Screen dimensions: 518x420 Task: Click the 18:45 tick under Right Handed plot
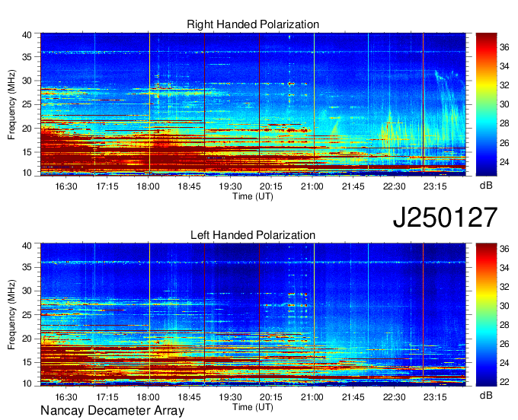(189, 186)
